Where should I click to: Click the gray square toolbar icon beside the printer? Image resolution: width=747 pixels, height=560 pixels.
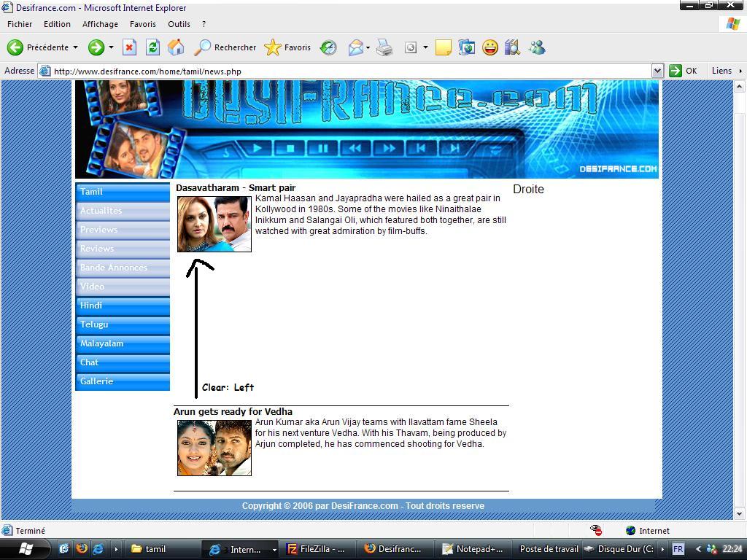pos(411,47)
